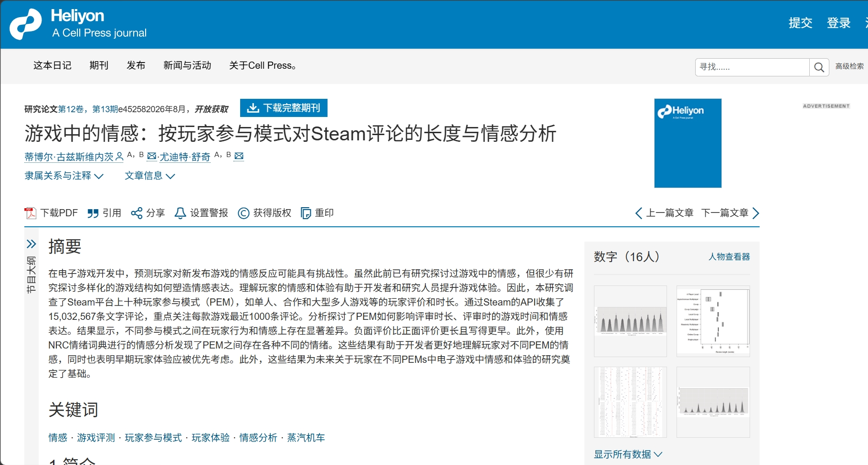
Task: Click the previous article left arrow
Action: click(x=639, y=213)
